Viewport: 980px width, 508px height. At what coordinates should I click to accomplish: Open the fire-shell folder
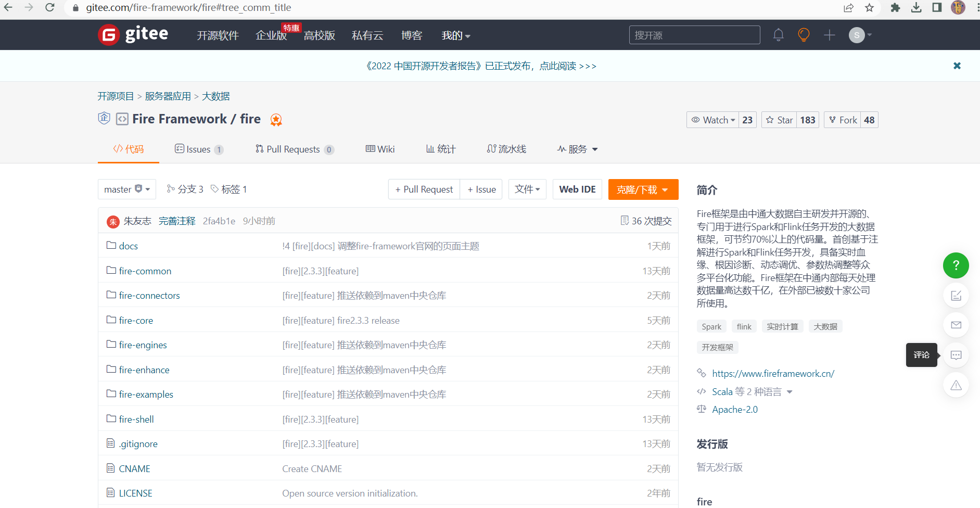[x=136, y=419]
